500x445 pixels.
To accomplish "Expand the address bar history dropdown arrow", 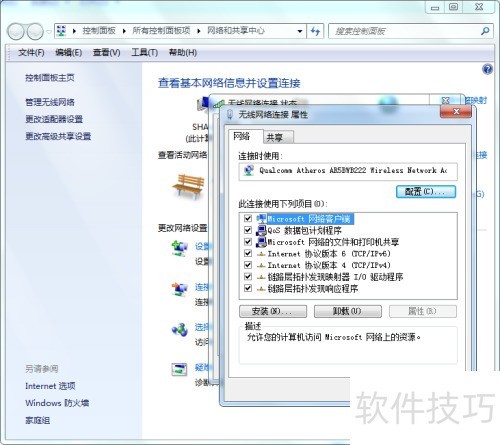I will click(x=300, y=31).
